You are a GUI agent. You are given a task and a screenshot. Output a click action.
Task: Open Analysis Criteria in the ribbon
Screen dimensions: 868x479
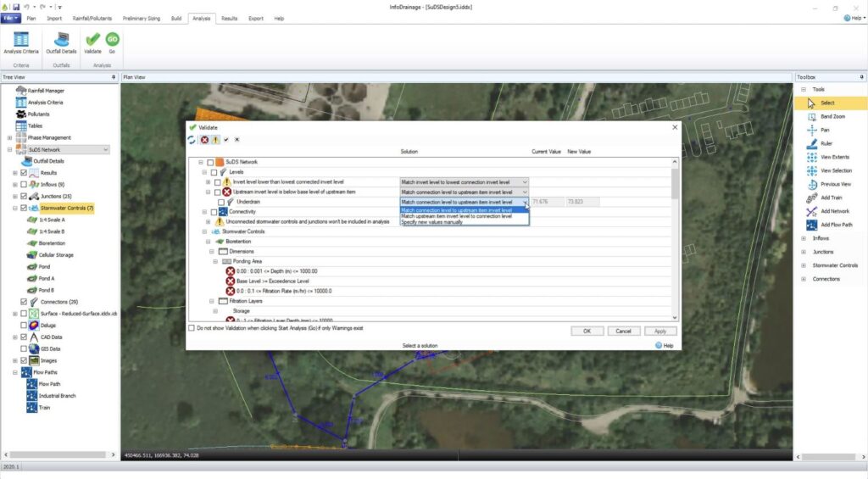(x=21, y=42)
